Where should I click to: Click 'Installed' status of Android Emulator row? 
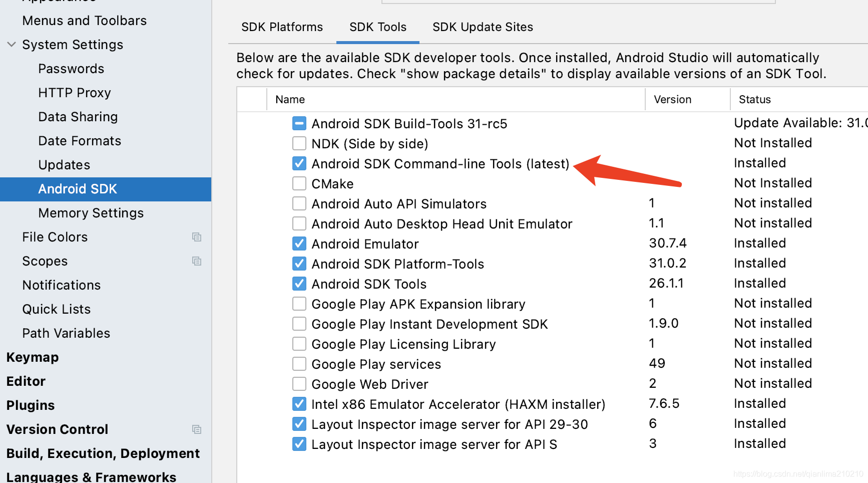tap(760, 243)
